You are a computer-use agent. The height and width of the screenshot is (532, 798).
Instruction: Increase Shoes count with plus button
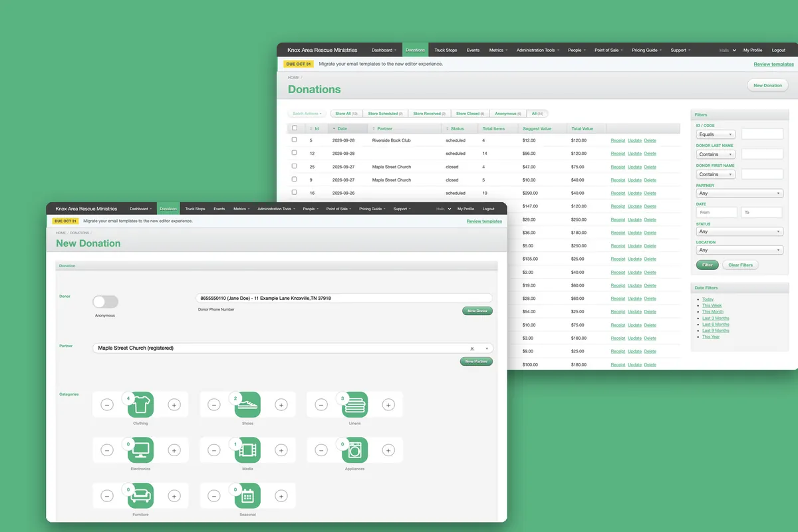click(281, 404)
